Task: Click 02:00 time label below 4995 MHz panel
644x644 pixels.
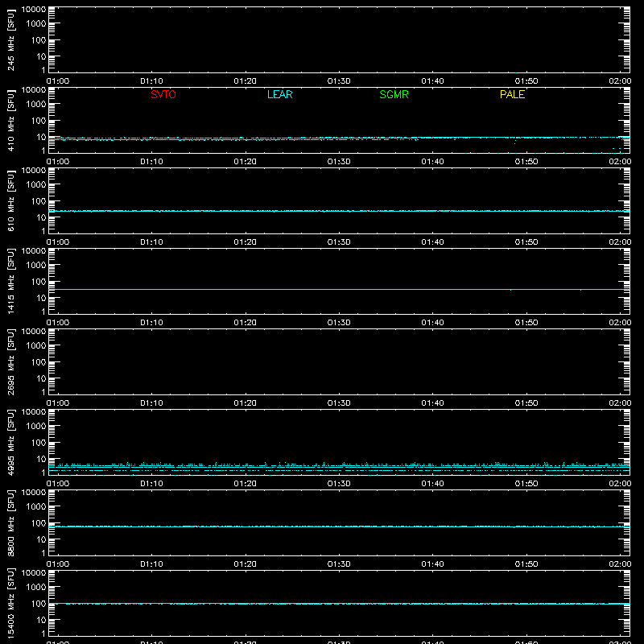Action: click(620, 484)
